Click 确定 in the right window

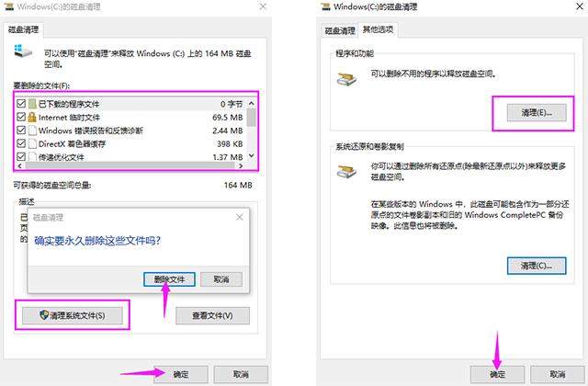[x=497, y=374]
